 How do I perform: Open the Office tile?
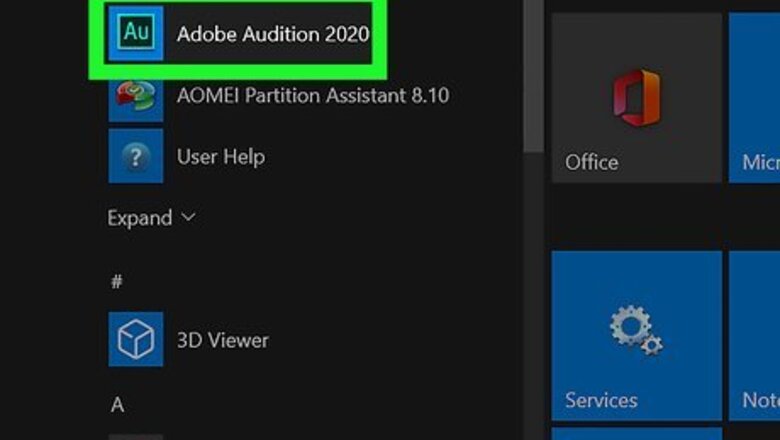tap(637, 98)
